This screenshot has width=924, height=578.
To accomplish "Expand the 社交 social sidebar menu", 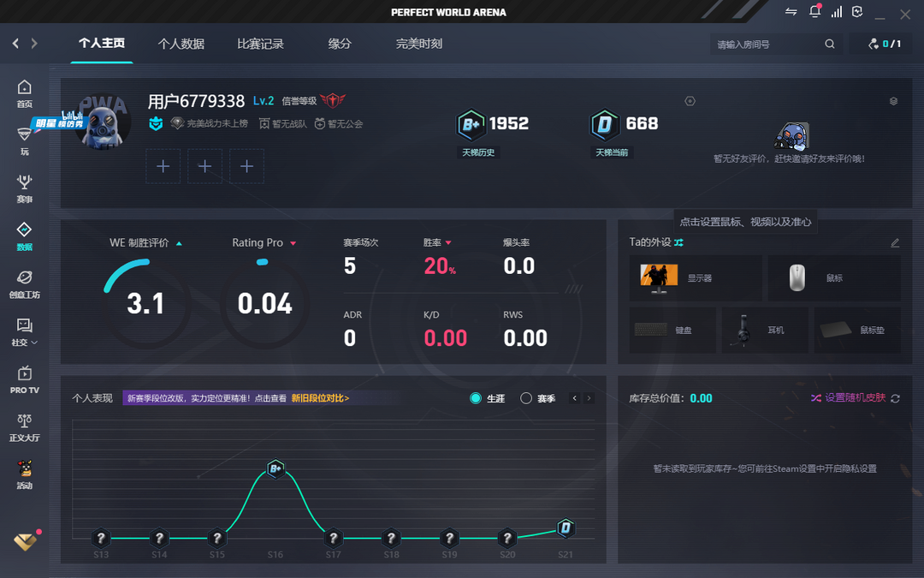I will click(24, 332).
